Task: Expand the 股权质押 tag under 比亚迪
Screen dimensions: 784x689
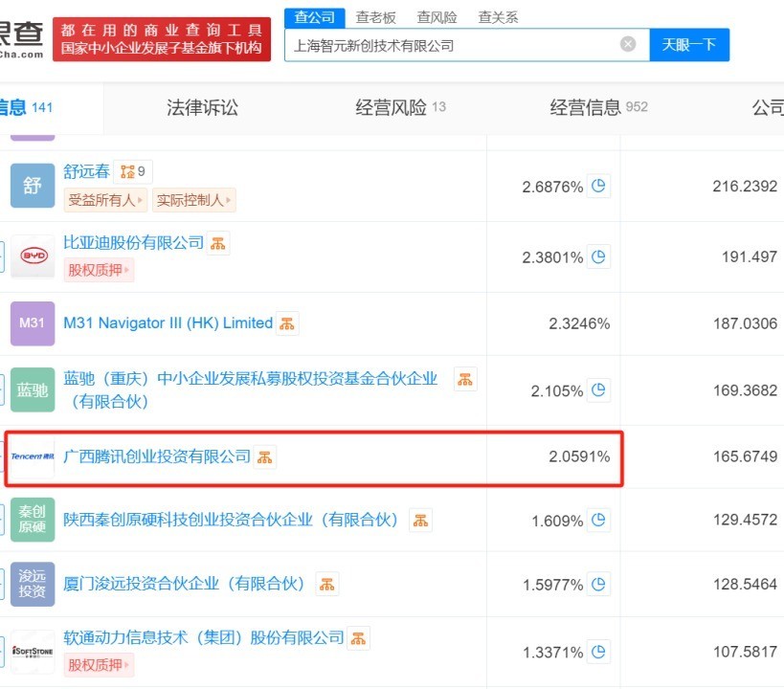Action: click(99, 270)
